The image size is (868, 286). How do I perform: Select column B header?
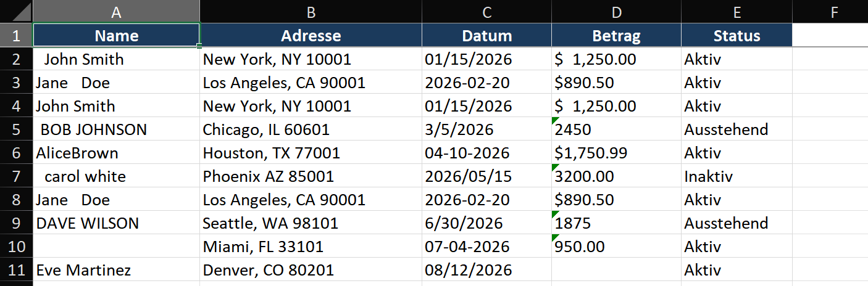[x=311, y=11]
